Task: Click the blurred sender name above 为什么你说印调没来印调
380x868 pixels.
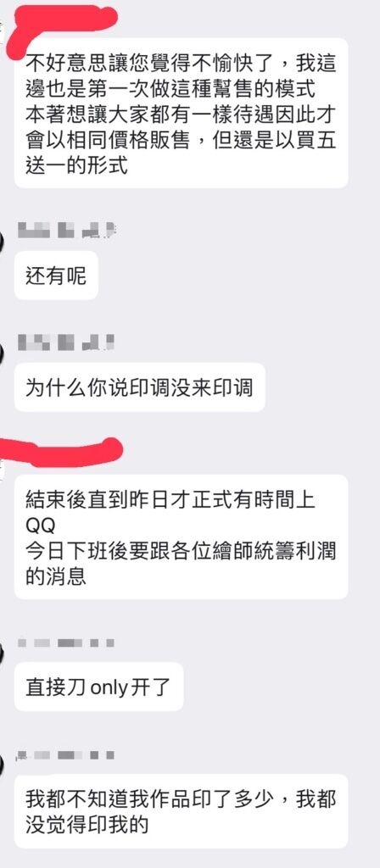Action: click(66, 342)
